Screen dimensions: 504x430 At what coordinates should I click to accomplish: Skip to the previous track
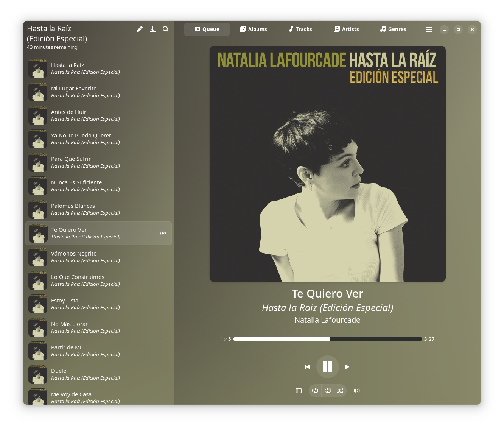[308, 367]
